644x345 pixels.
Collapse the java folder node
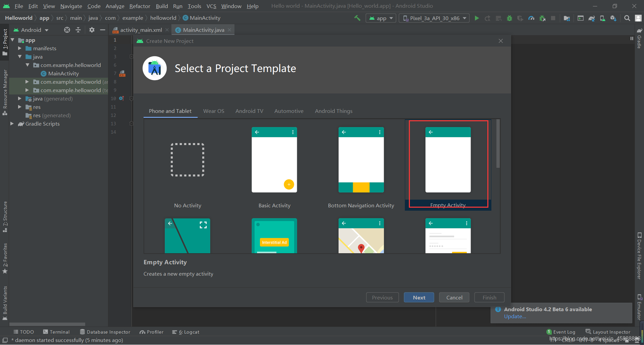20,57
